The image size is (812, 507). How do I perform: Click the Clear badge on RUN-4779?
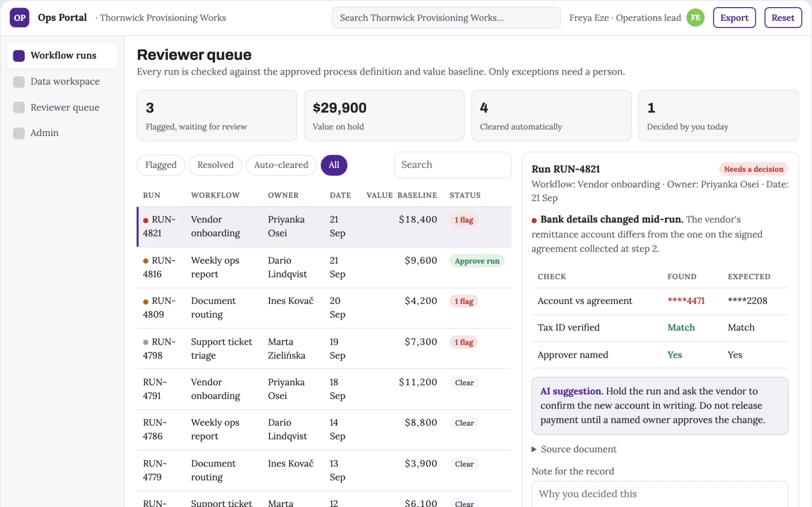coord(464,464)
